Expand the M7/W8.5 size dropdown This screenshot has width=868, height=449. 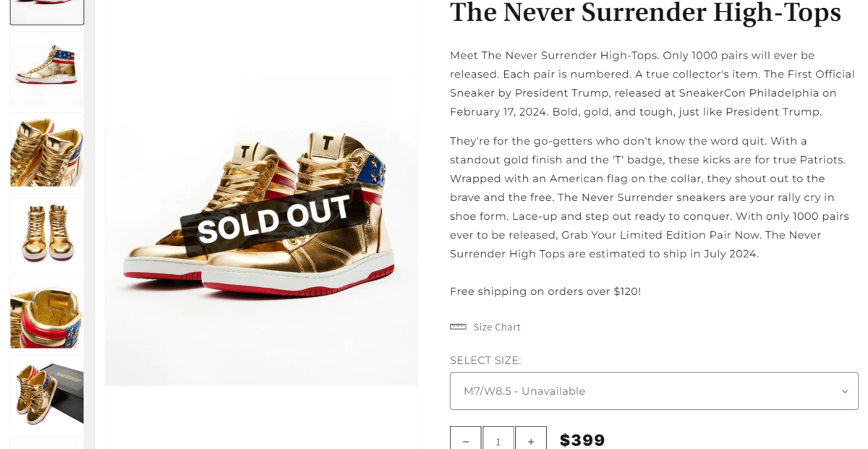(x=653, y=391)
